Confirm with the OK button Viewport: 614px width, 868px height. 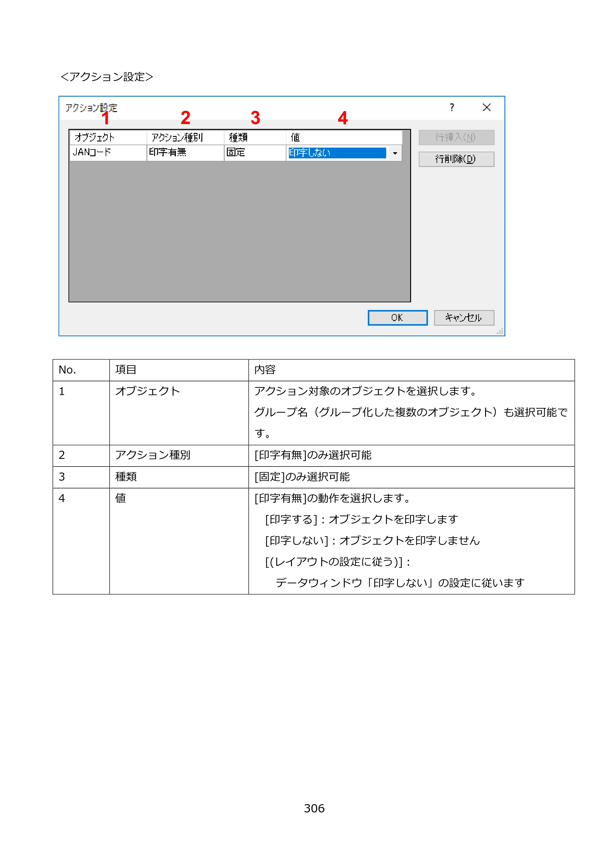(398, 318)
